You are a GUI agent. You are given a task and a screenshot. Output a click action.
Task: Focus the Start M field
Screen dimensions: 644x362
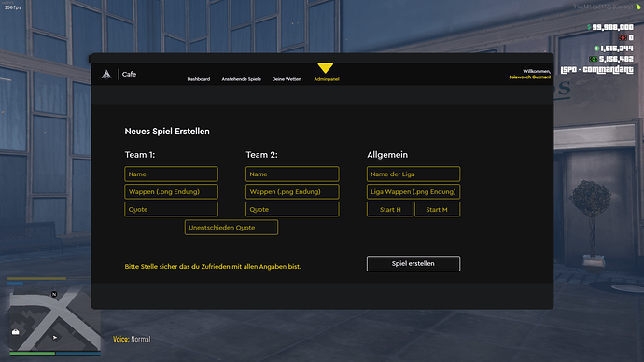(437, 209)
